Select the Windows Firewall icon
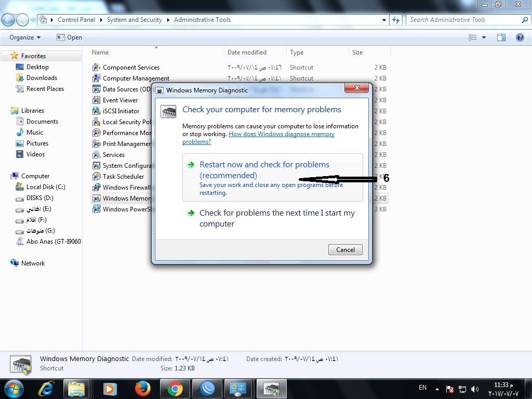 tap(96, 187)
